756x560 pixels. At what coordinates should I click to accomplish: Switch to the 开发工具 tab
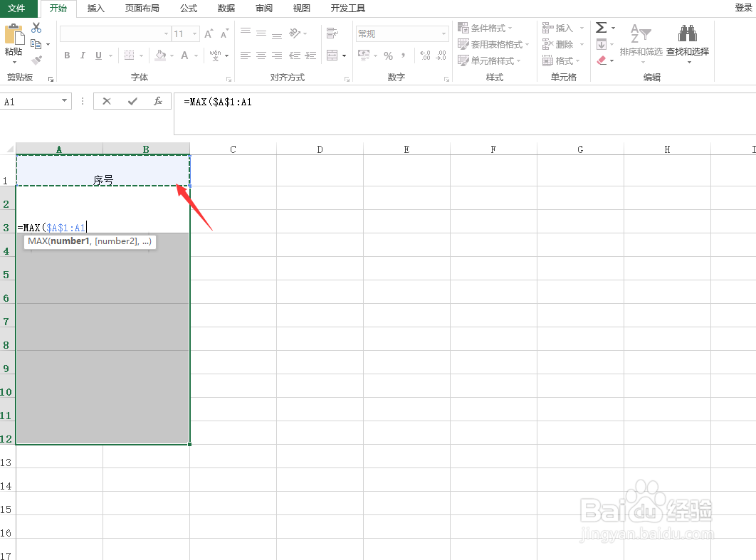348,9
